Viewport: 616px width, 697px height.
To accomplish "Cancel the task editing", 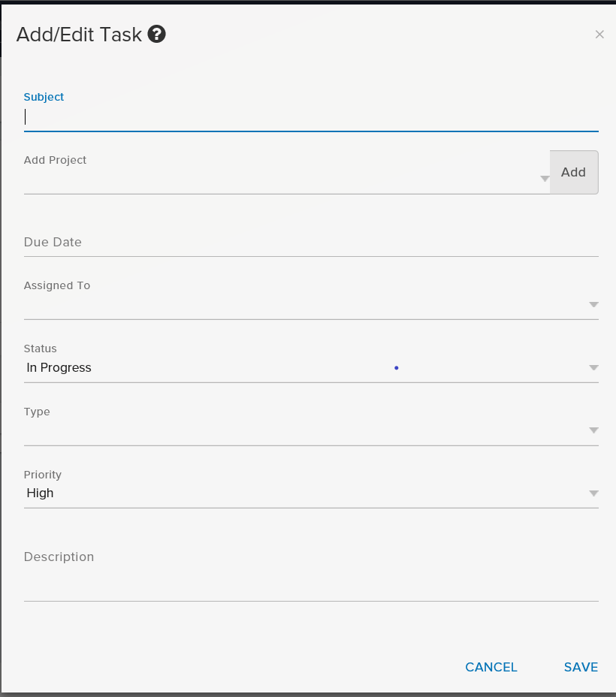I will point(491,667).
